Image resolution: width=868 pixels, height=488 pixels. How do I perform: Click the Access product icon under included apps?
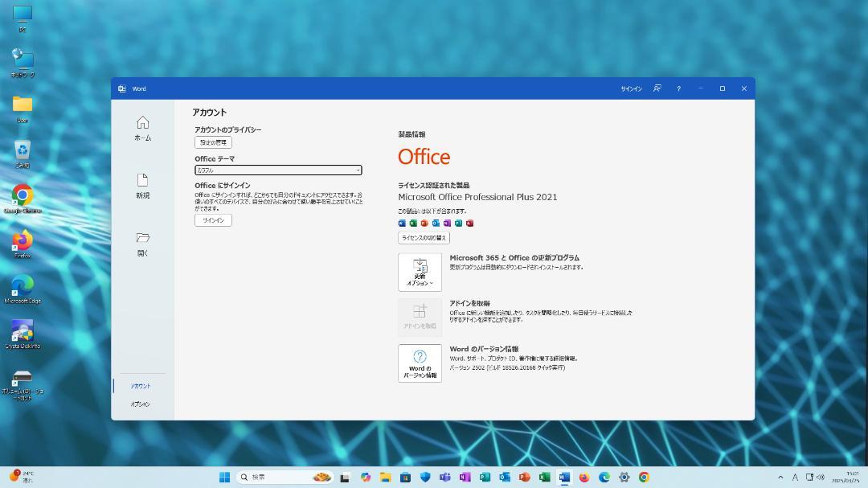469,223
